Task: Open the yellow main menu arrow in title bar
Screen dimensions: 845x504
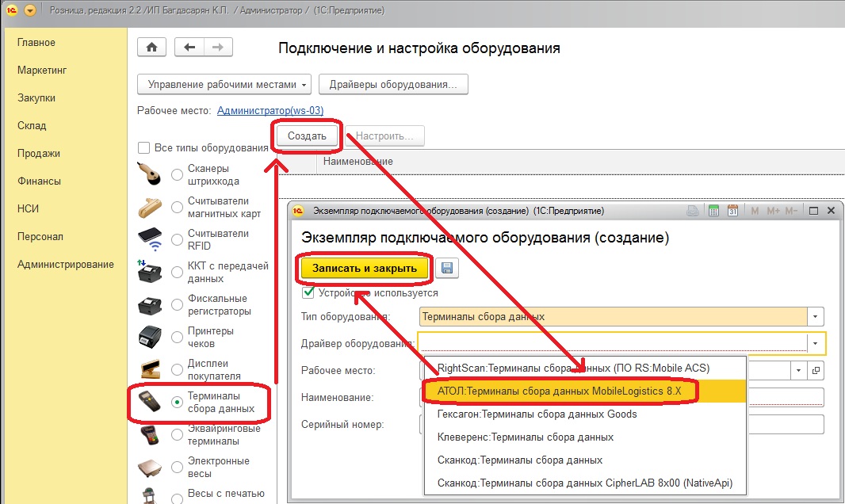Action: point(30,10)
